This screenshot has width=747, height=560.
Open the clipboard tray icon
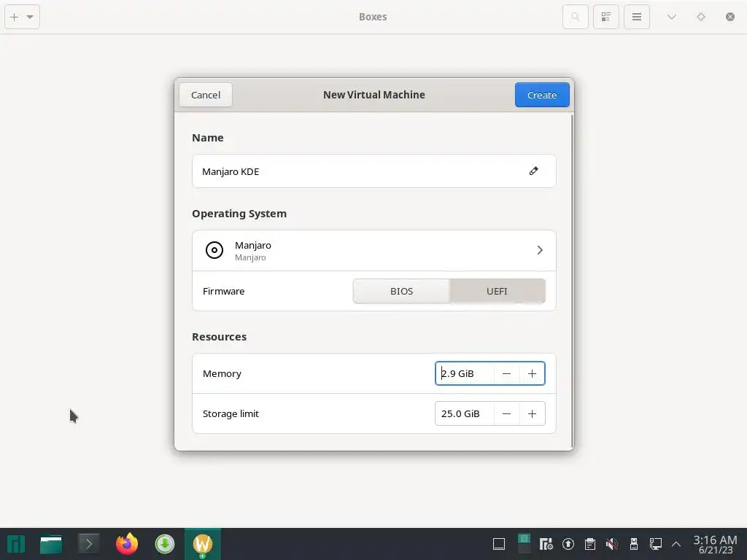pyautogui.click(x=589, y=544)
